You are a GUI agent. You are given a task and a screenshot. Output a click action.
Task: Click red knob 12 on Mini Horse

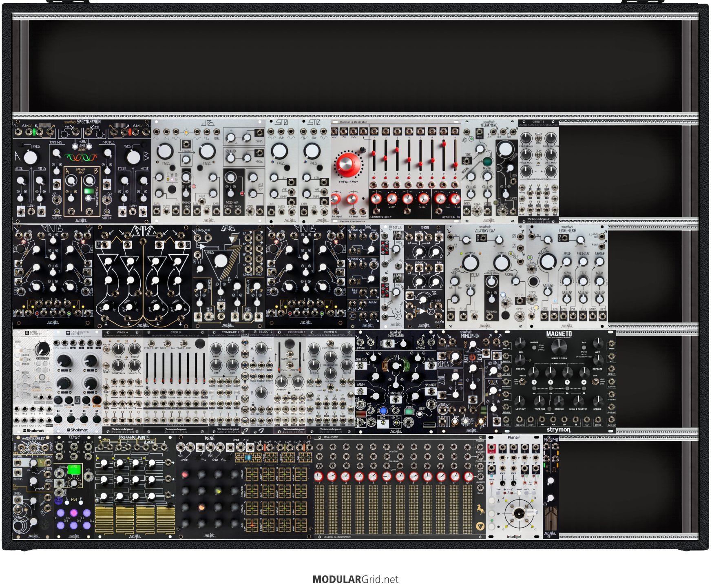click(x=468, y=476)
